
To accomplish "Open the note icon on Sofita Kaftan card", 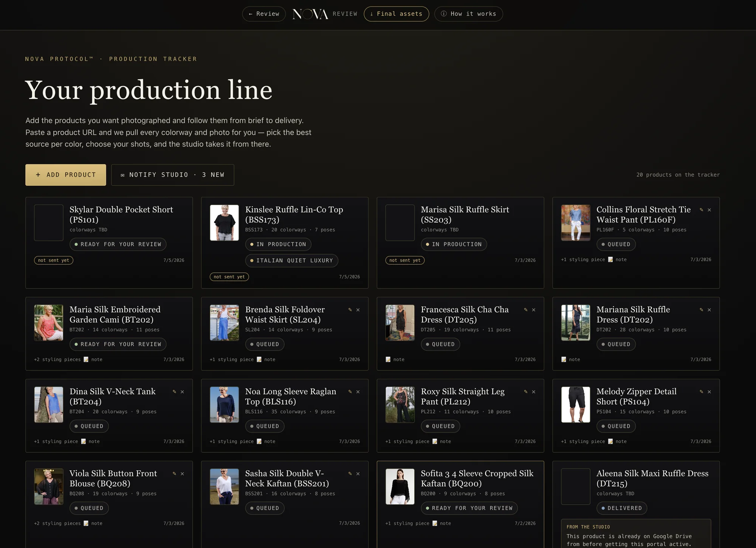I will click(435, 523).
